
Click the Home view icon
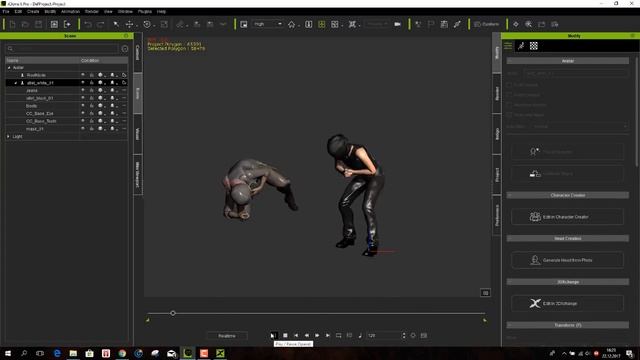click(x=291, y=24)
